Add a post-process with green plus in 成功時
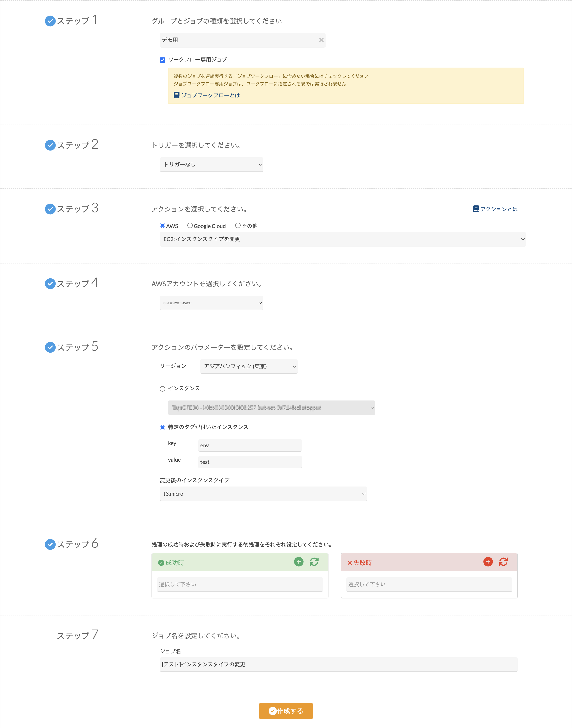572x728 pixels. click(299, 562)
